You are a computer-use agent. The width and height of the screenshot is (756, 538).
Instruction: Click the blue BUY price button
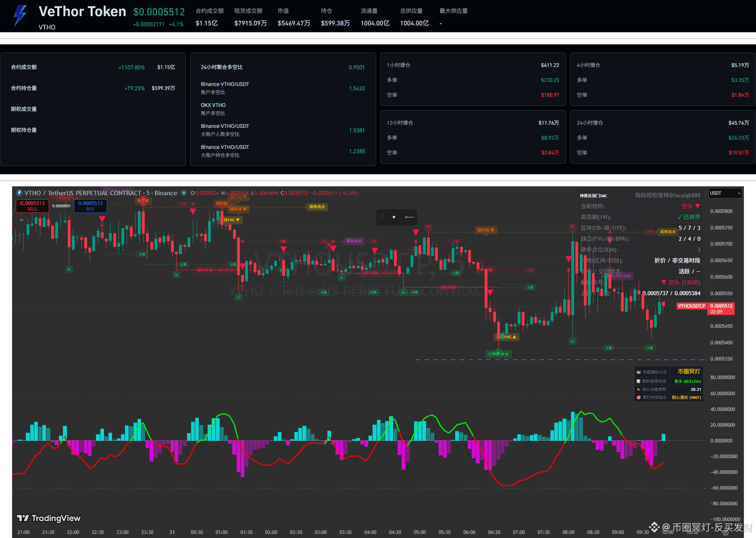(90, 206)
